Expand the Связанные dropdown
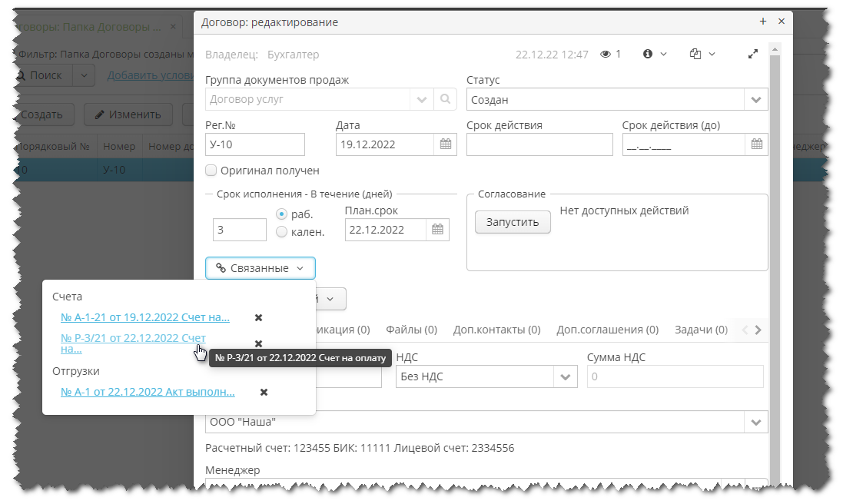 261,268
